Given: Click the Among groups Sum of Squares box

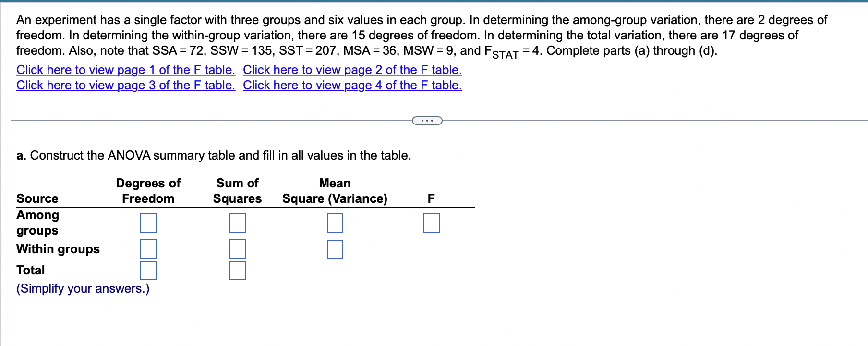Looking at the screenshot, I should [237, 223].
